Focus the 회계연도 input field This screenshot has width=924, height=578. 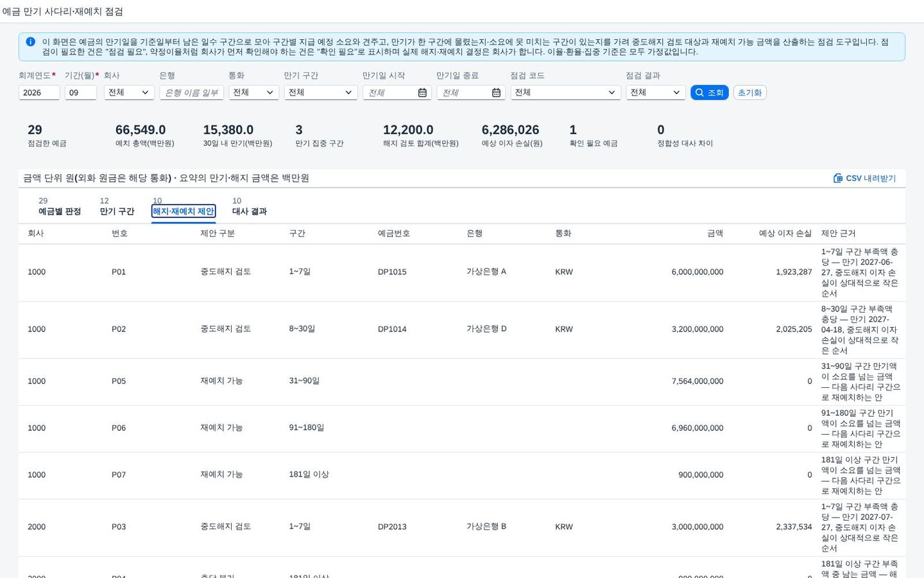tap(39, 92)
